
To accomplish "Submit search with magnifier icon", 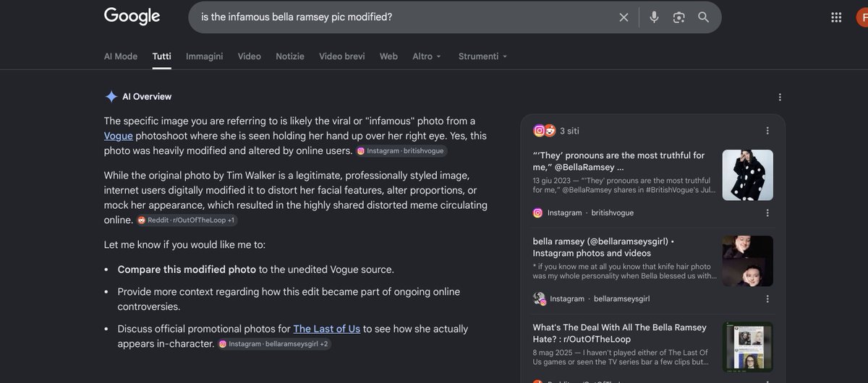I will tap(703, 17).
